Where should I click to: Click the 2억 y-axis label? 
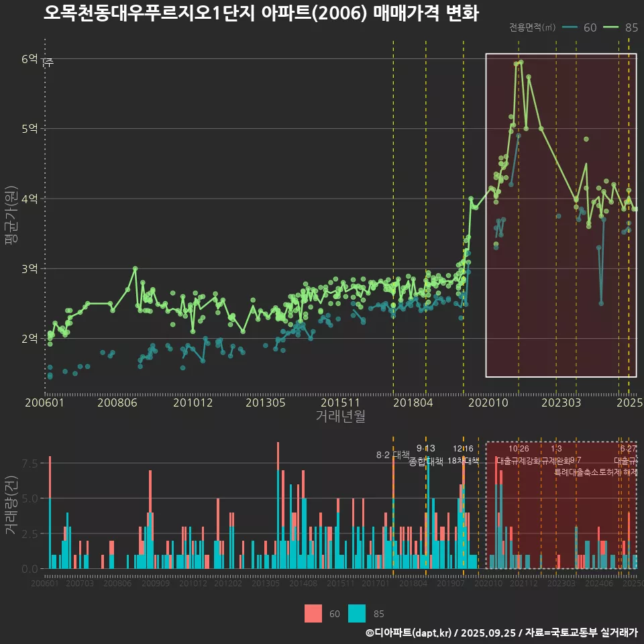[x=30, y=338]
